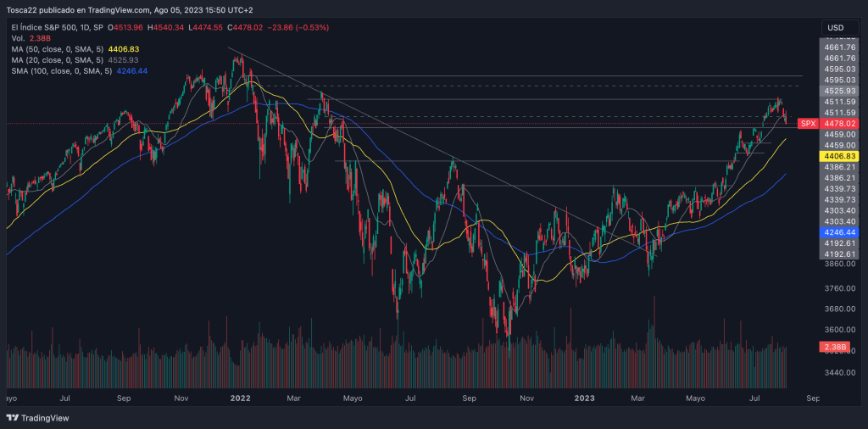This screenshot has height=429, width=868.
Task: Click the yellow 4406.83 MA price label
Action: coord(839,157)
